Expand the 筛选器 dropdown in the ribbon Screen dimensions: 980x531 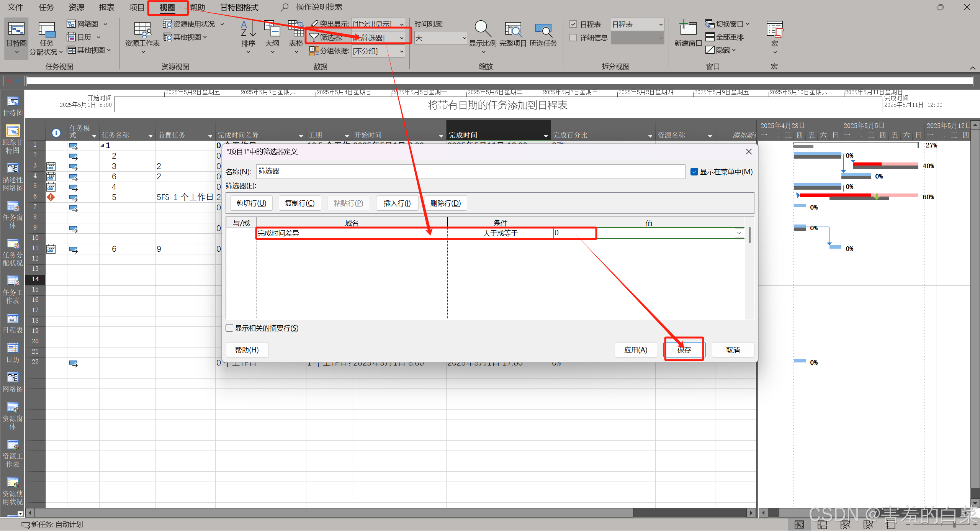tap(401, 38)
